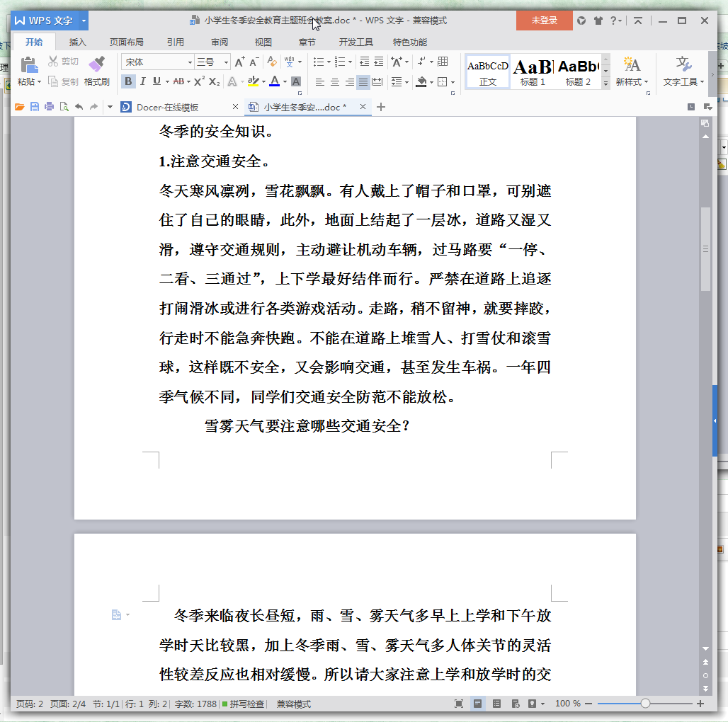
Task: Click the highlight color marker button
Action: [x=253, y=81]
